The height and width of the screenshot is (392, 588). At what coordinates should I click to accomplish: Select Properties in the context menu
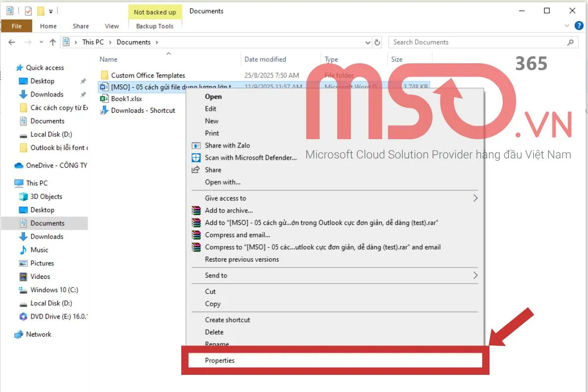coord(220,361)
